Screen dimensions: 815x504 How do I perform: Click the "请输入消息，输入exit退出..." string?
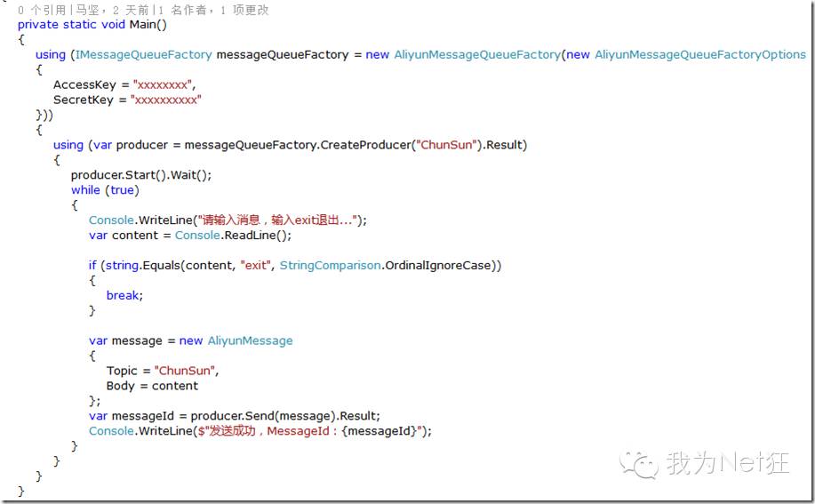coord(278,220)
